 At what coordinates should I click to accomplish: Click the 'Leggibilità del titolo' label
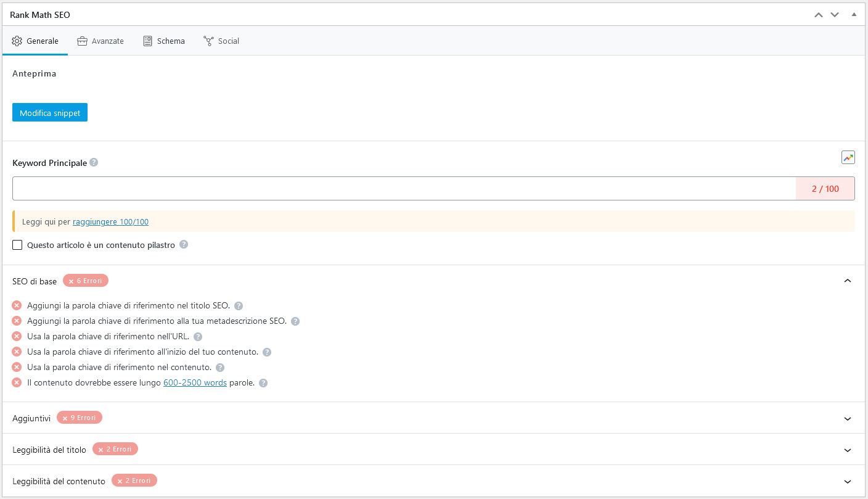pyautogui.click(x=49, y=450)
